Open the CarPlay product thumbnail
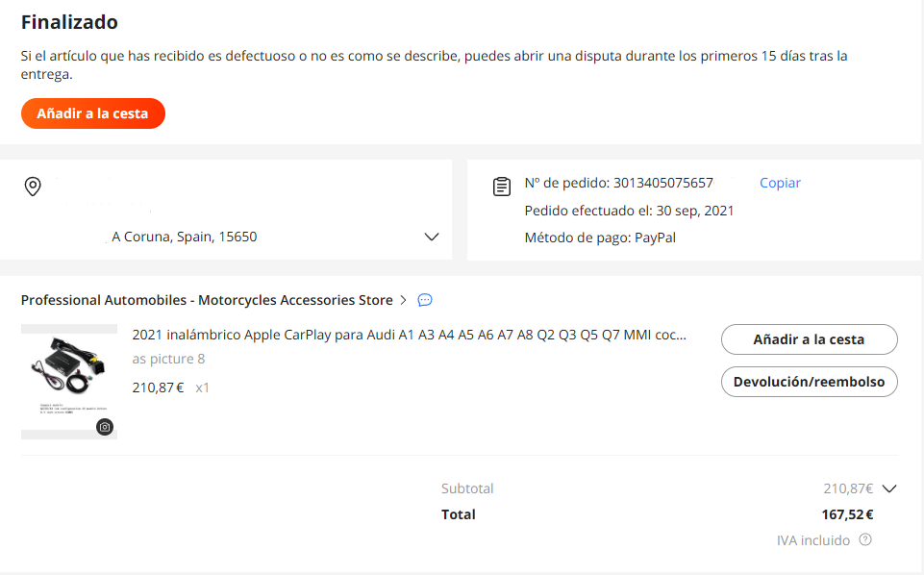This screenshot has height=575, width=924. (x=69, y=381)
